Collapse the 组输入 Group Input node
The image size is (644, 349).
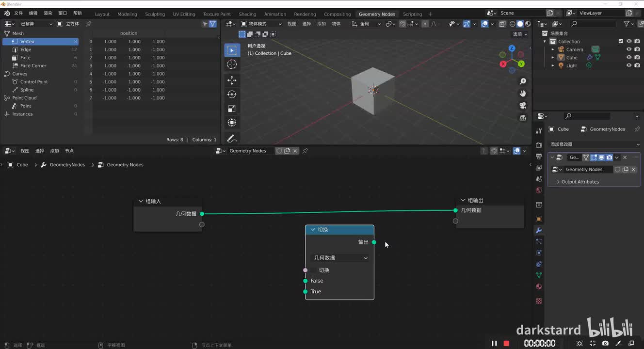[141, 201]
